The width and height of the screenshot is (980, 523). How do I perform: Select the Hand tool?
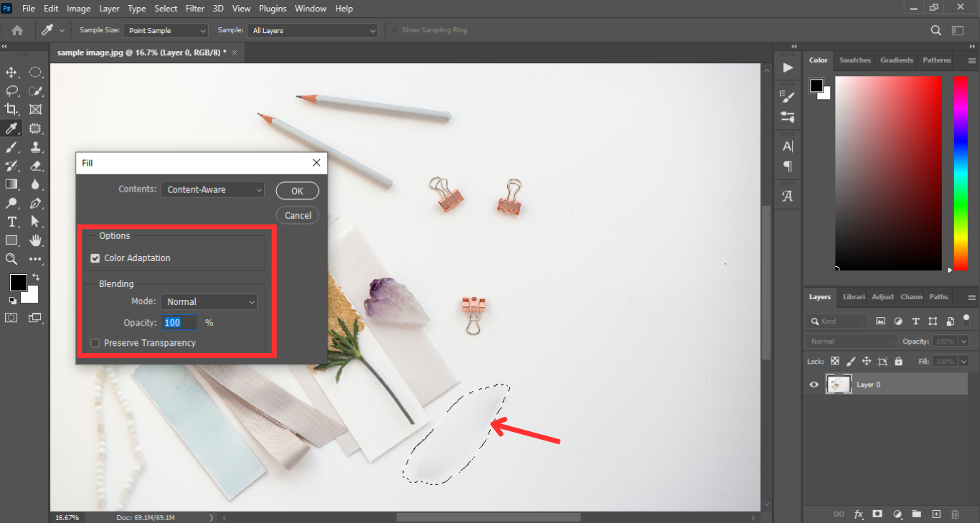pyautogui.click(x=35, y=240)
